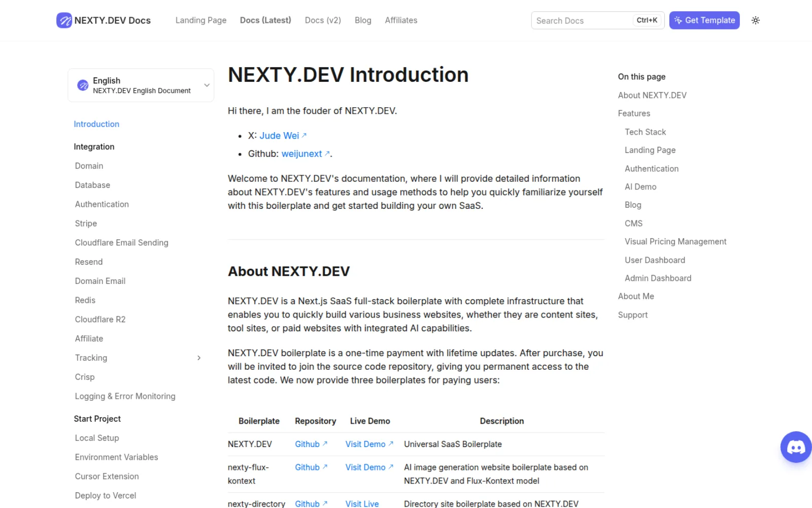Open Domain sidebar page
This screenshot has width=812, height=508.
(x=89, y=166)
